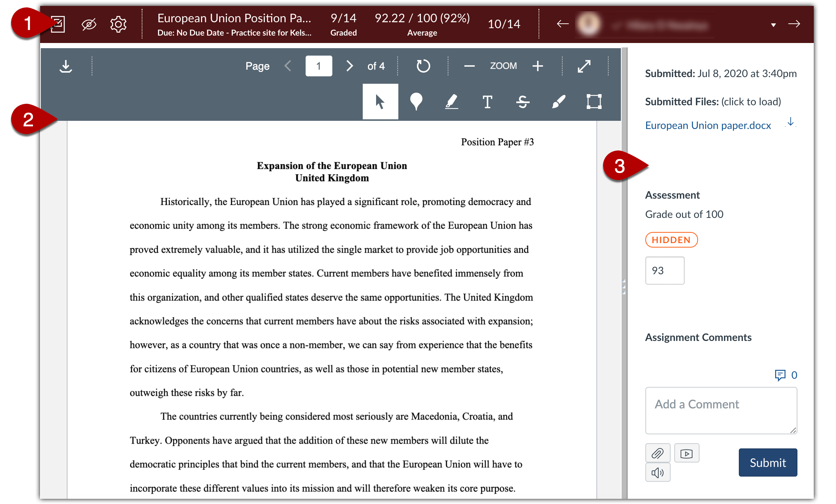This screenshot has height=504, width=836.
Task: Increase zoom with the plus control
Action: click(x=537, y=66)
